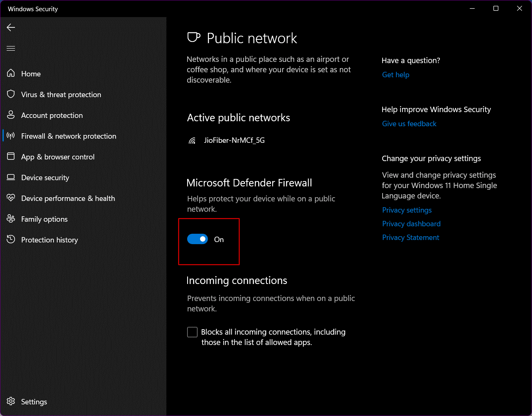Screen dimensions: 532x416
Task: Click the Give us feedback link
Action: [x=409, y=124]
